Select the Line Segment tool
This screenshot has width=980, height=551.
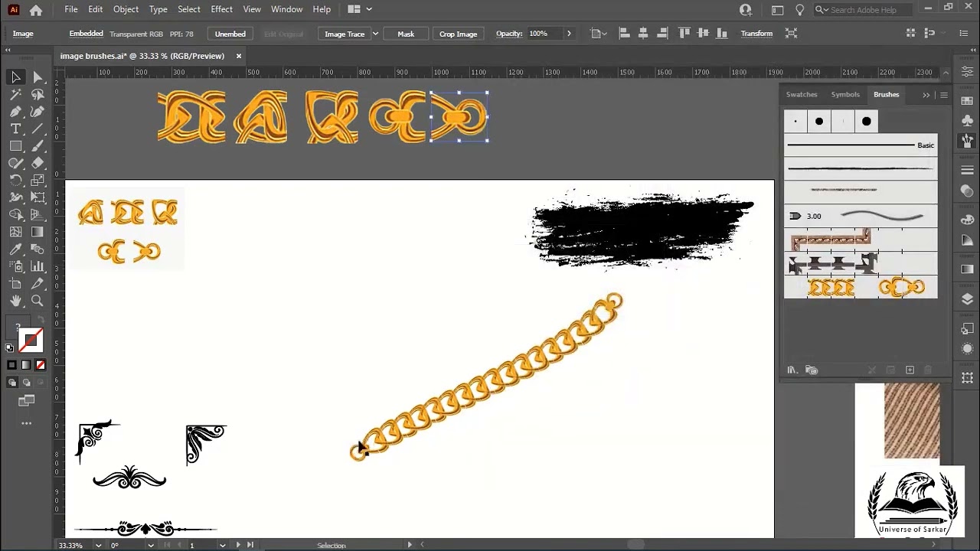click(x=38, y=129)
